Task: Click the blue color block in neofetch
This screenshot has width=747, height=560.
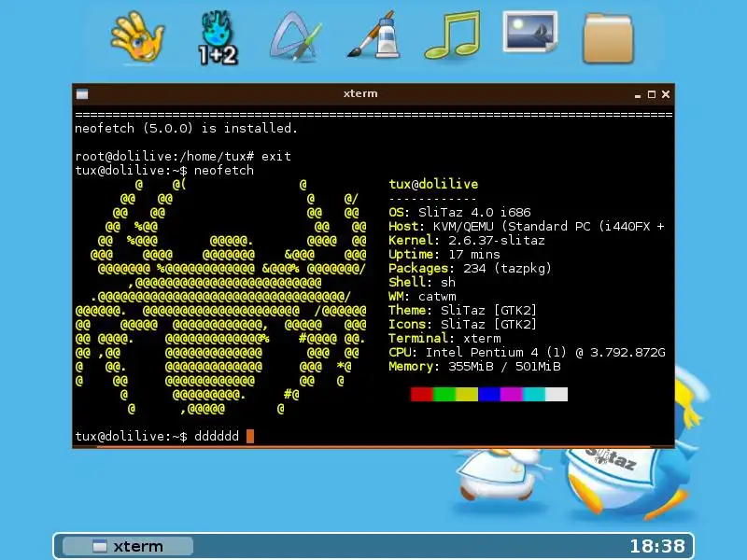Action: (488, 394)
